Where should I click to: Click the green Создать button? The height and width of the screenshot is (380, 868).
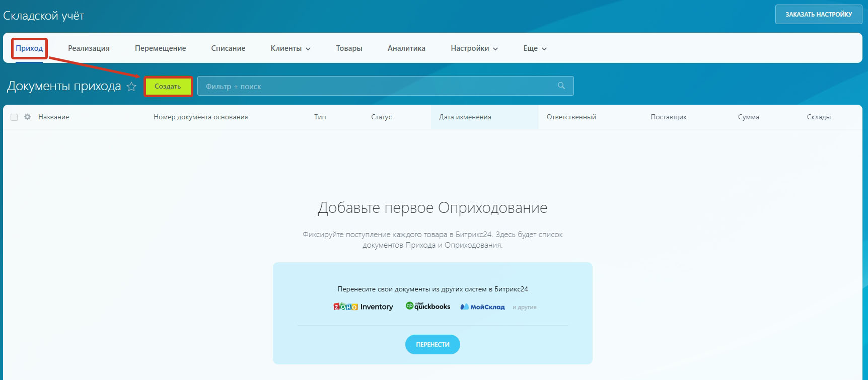click(168, 87)
